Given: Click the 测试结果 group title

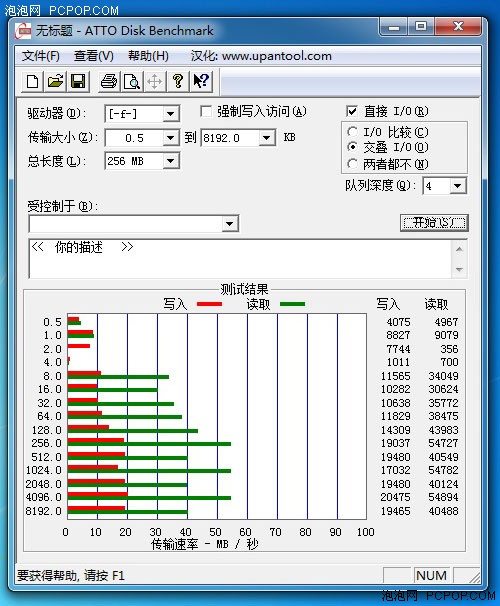Looking at the screenshot, I should [244, 289].
